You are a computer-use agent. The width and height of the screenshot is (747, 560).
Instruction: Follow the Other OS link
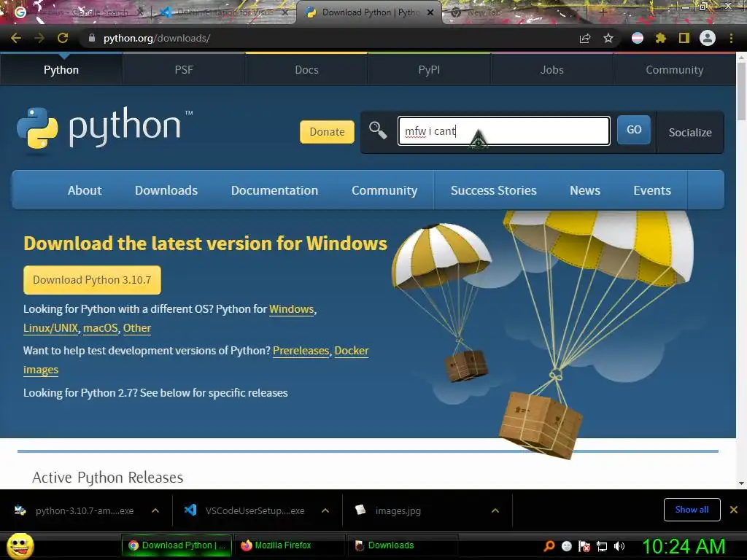tap(136, 328)
